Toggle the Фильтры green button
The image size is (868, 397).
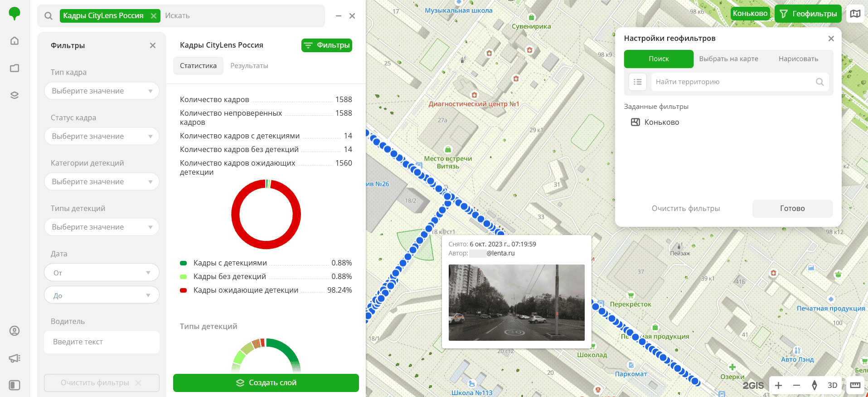326,45
